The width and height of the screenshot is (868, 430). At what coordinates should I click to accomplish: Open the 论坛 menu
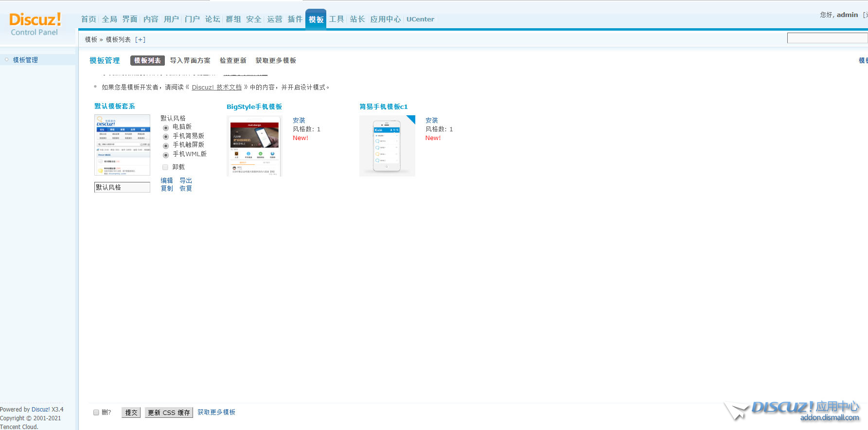(x=213, y=19)
